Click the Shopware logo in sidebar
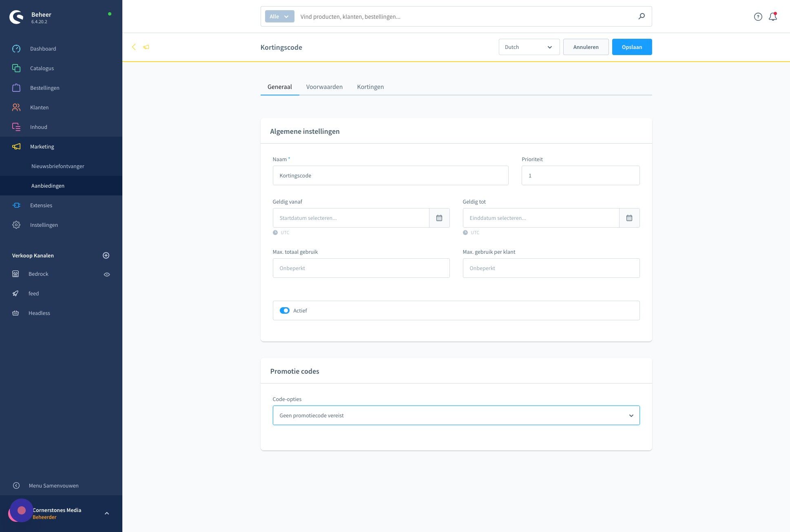Viewport: 790px width, 532px height. click(x=16, y=17)
